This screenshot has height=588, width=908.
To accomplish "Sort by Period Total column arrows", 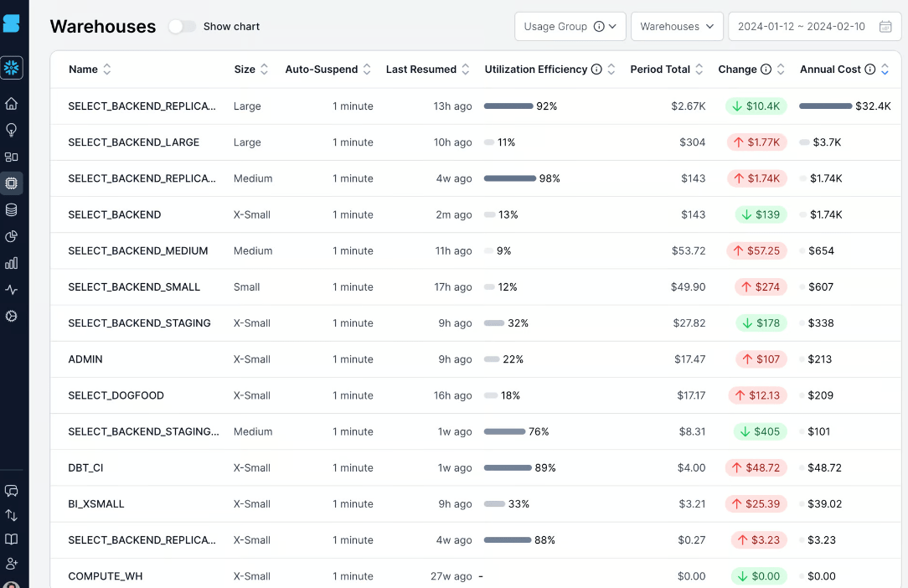I will click(699, 70).
